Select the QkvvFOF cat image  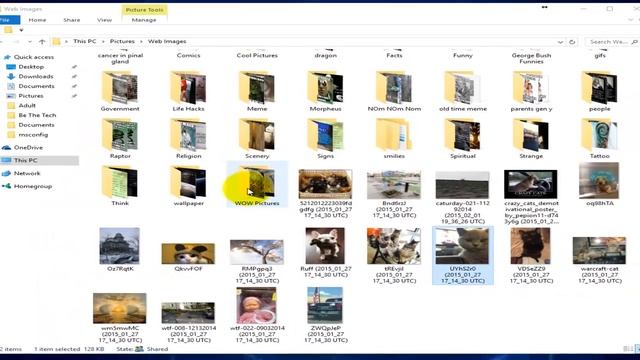tap(188, 254)
